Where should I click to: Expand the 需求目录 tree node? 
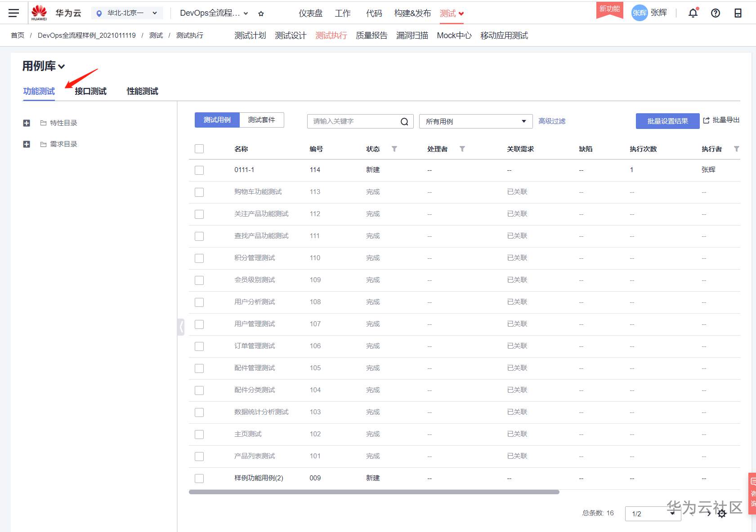[x=27, y=144]
